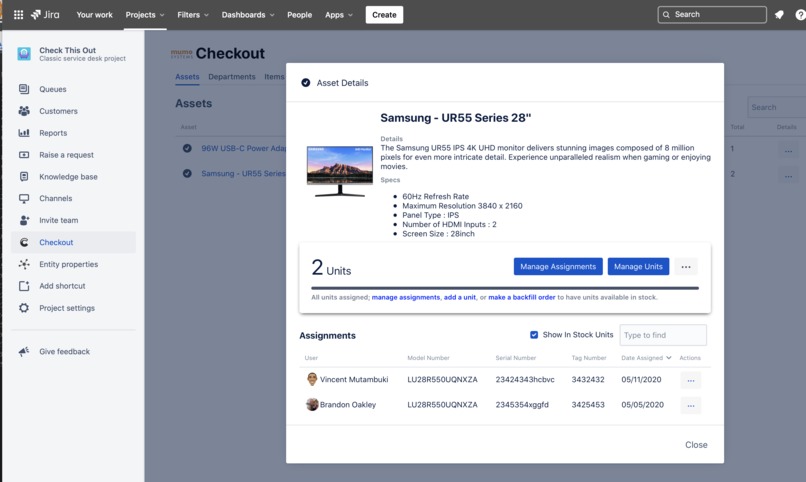
Task: Click Brandon Oakley's avatar
Action: 312,404
